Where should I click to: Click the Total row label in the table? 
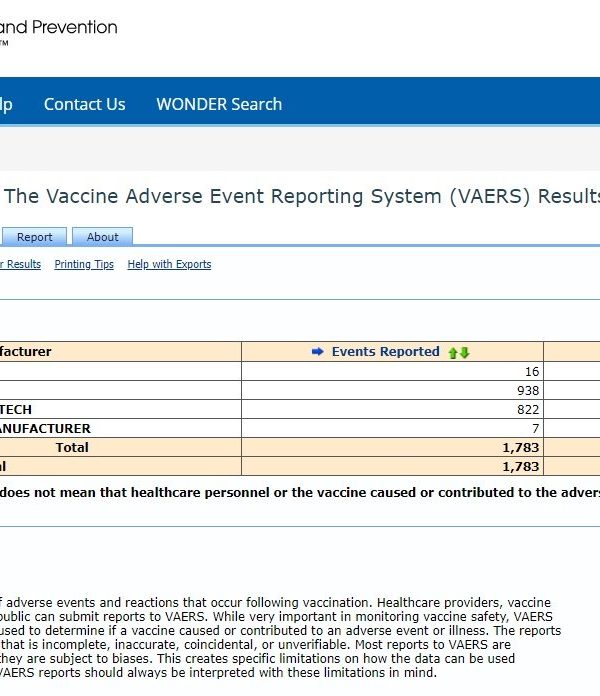(x=72, y=447)
